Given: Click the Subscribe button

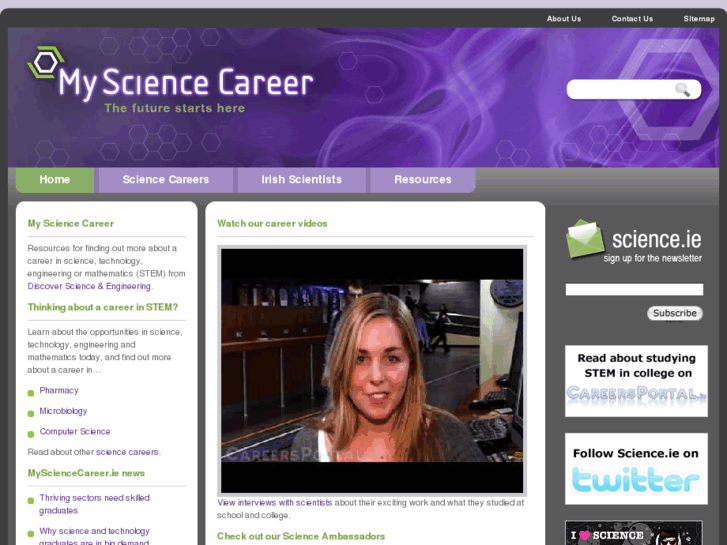Looking at the screenshot, I should [x=675, y=313].
